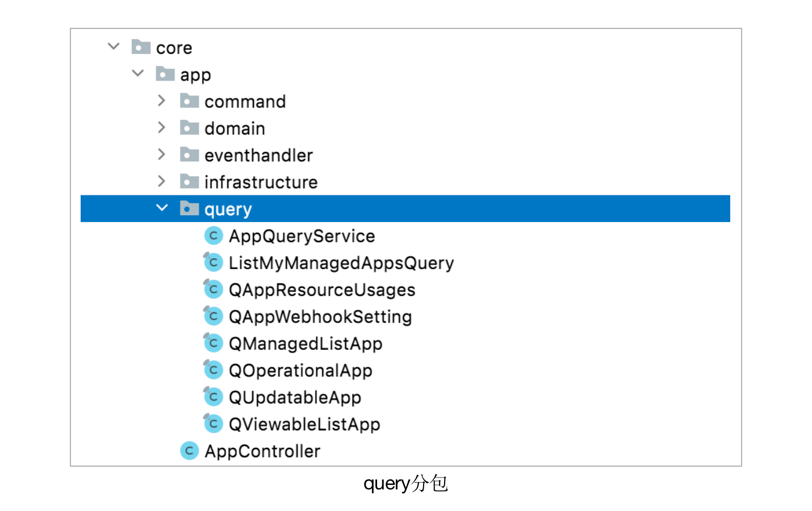Viewport: 812px width, 511px height.
Task: Expand the command folder arrow
Action: (x=162, y=100)
